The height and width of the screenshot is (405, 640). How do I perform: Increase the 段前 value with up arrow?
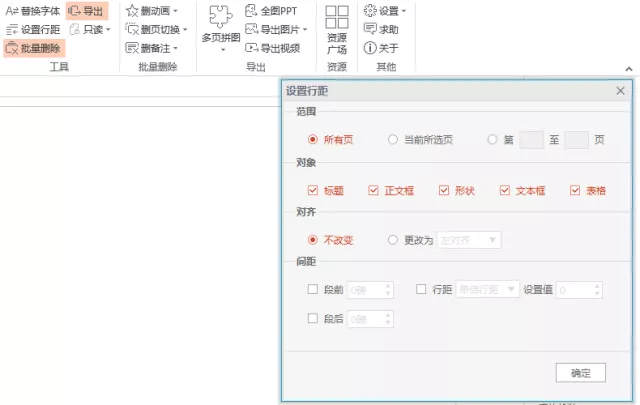388,286
